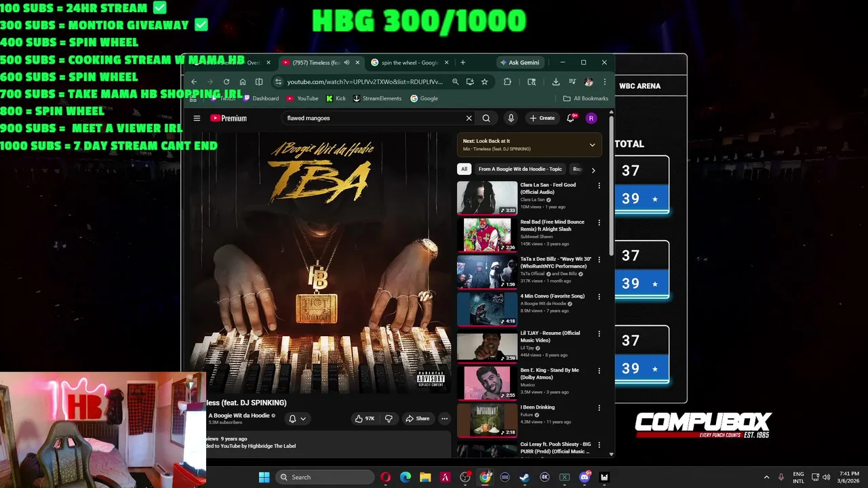Click the YouTube Premium logo
Image resolution: width=868 pixels, height=488 pixels.
click(229, 118)
